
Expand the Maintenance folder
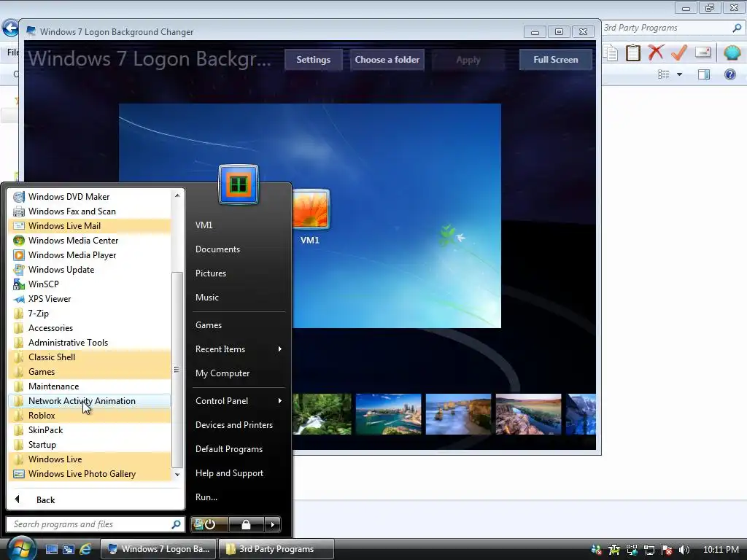pos(89,386)
